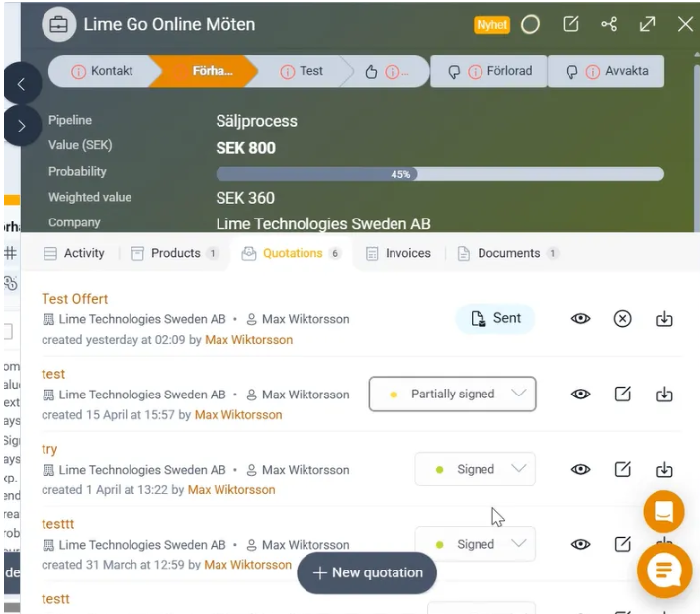Edit the test quotation
Viewport: 700px width, 614px height.
(x=622, y=394)
